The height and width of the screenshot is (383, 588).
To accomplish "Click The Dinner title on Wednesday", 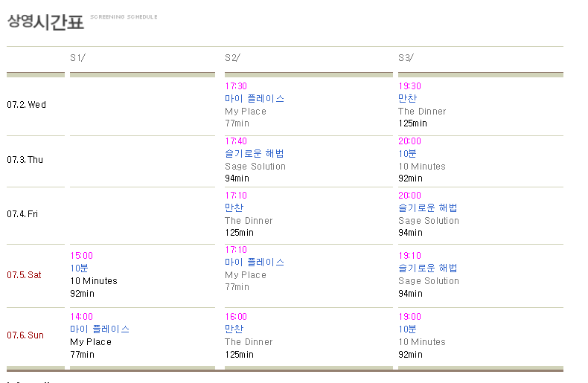I will click(422, 112).
